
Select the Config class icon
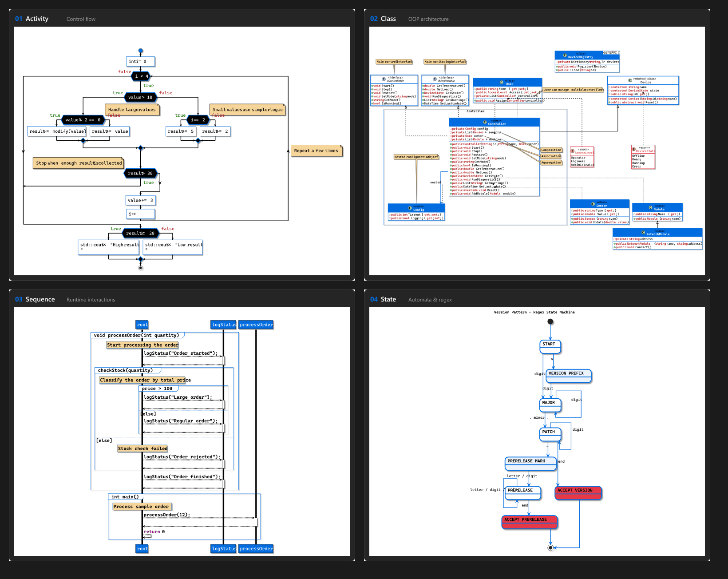click(410, 208)
